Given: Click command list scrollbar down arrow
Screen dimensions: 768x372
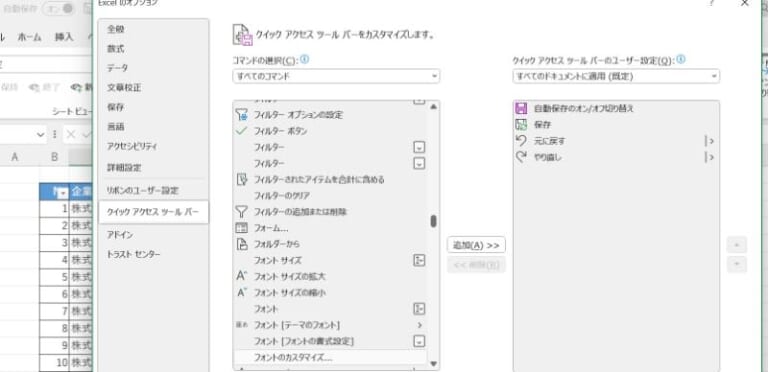Looking at the screenshot, I should pyautogui.click(x=433, y=364).
